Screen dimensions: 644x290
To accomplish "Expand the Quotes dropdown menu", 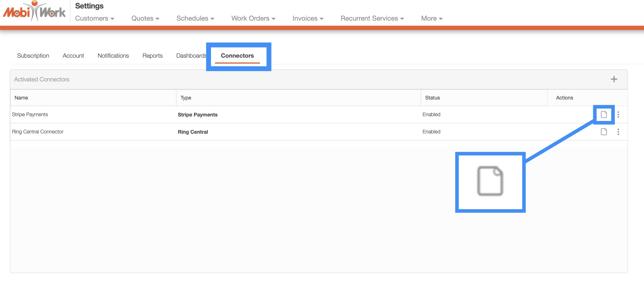I will coord(145,18).
